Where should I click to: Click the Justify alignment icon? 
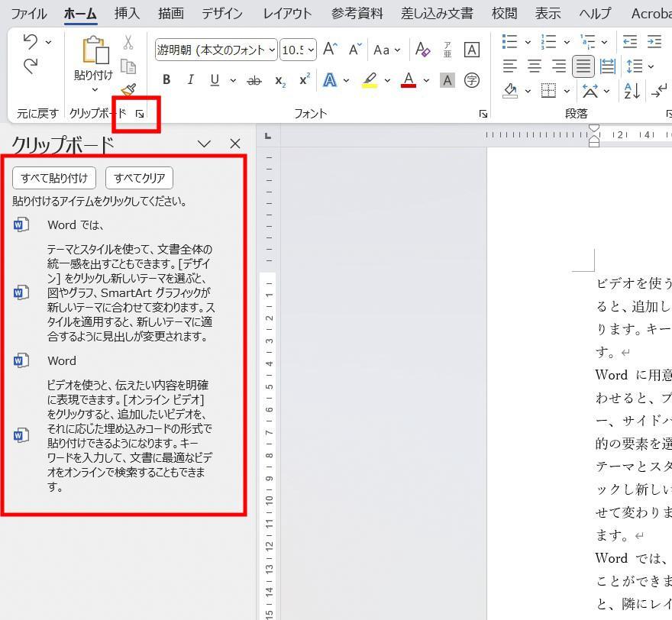(583, 66)
